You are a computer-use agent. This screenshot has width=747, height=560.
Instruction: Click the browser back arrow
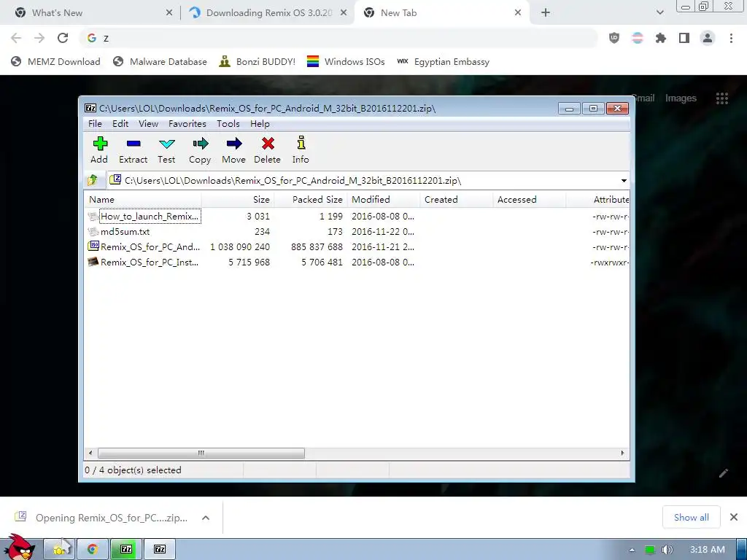click(16, 38)
